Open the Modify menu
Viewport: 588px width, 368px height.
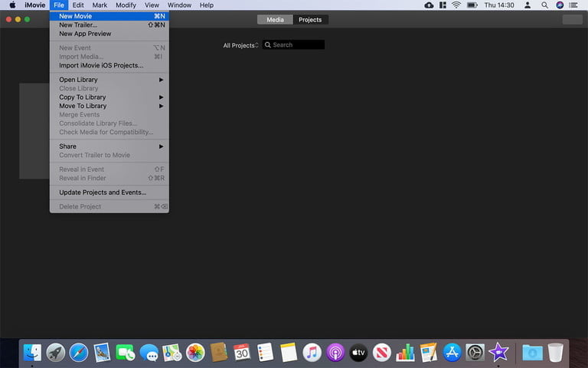point(126,5)
